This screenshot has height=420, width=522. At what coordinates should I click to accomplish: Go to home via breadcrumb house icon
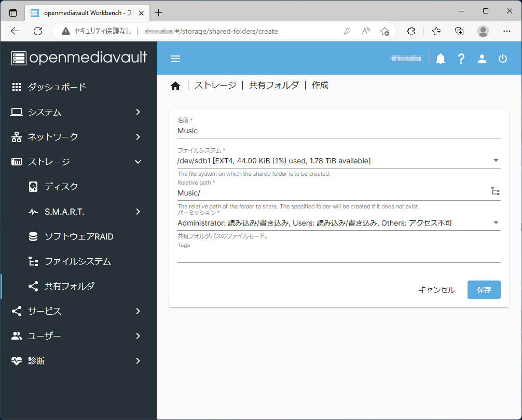(175, 86)
